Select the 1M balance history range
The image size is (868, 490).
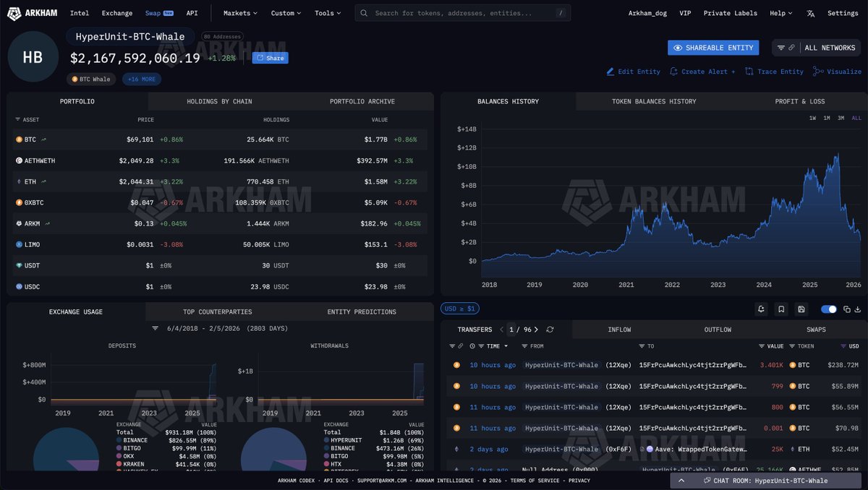(x=827, y=118)
